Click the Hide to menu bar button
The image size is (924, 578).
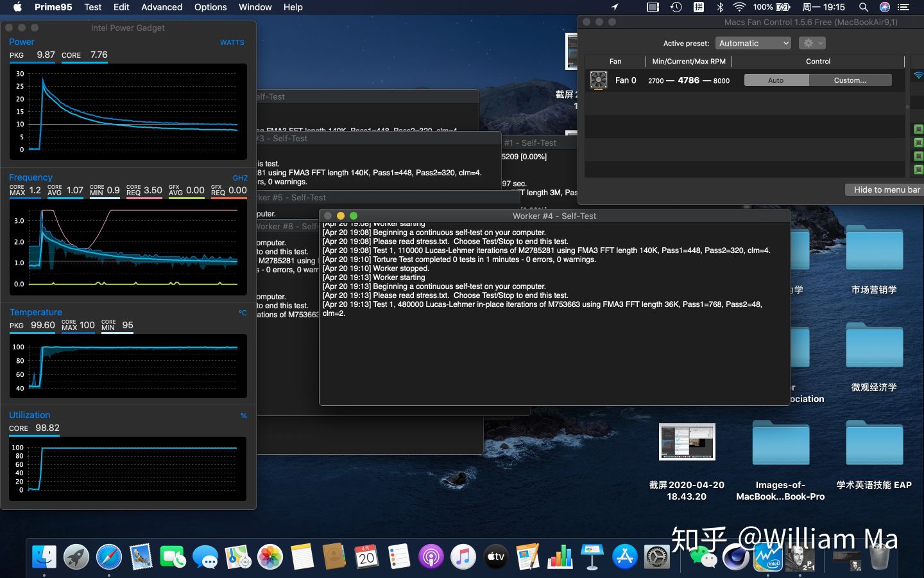tap(886, 189)
